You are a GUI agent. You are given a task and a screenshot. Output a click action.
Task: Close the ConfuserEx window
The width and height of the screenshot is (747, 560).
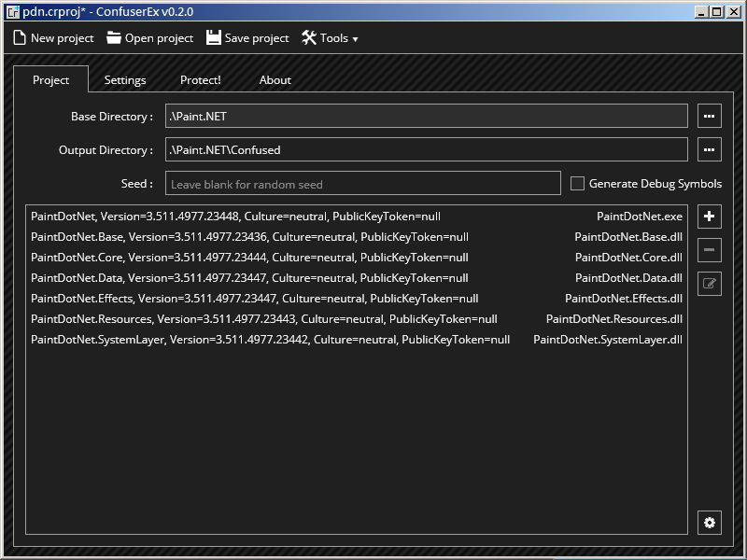click(734, 12)
